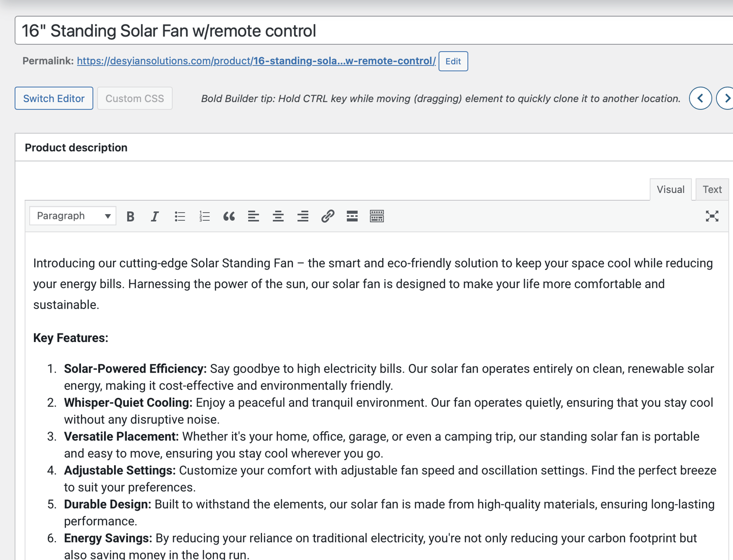The width and height of the screenshot is (733, 560).
Task: Apply italic formatting
Action: [x=155, y=216]
